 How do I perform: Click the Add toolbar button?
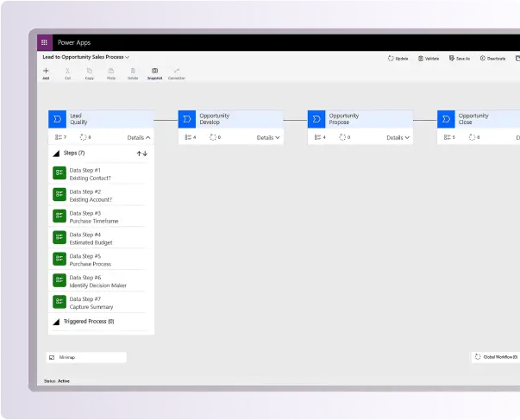point(46,73)
